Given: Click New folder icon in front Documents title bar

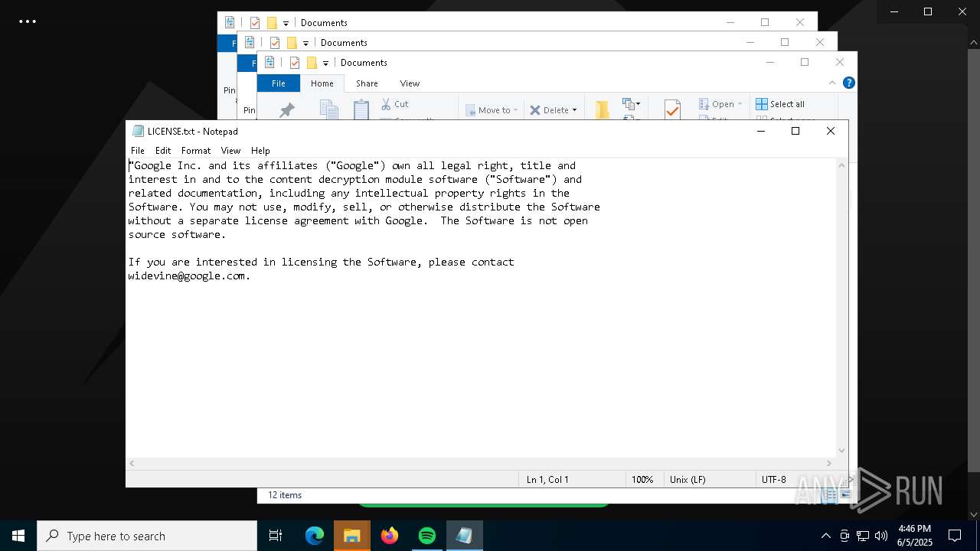Looking at the screenshot, I should pos(312,63).
